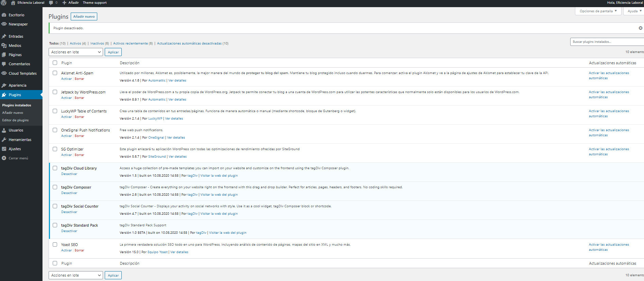Image resolution: width=644 pixels, height=281 pixels.
Task: Click the Plugins plug icon in sidebar
Action: [4, 95]
